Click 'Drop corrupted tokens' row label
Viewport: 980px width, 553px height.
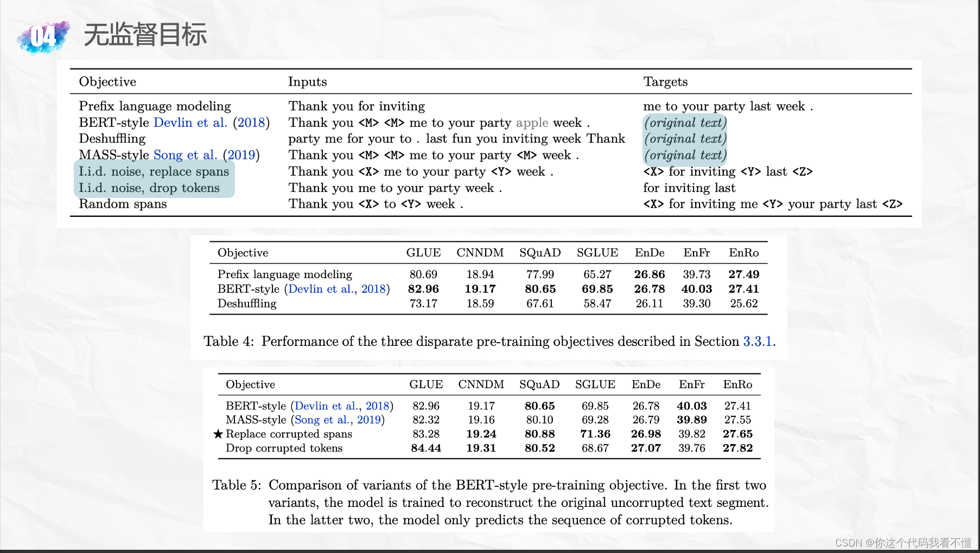pos(284,448)
